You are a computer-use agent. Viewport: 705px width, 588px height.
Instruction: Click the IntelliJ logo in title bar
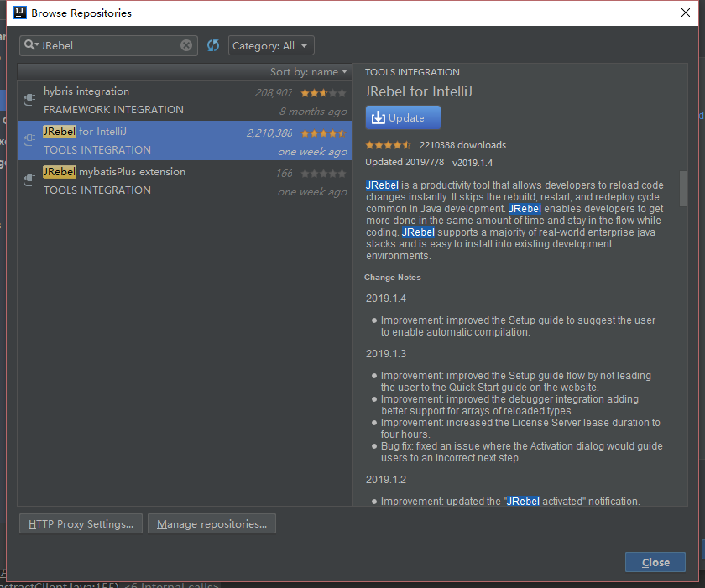tap(18, 13)
